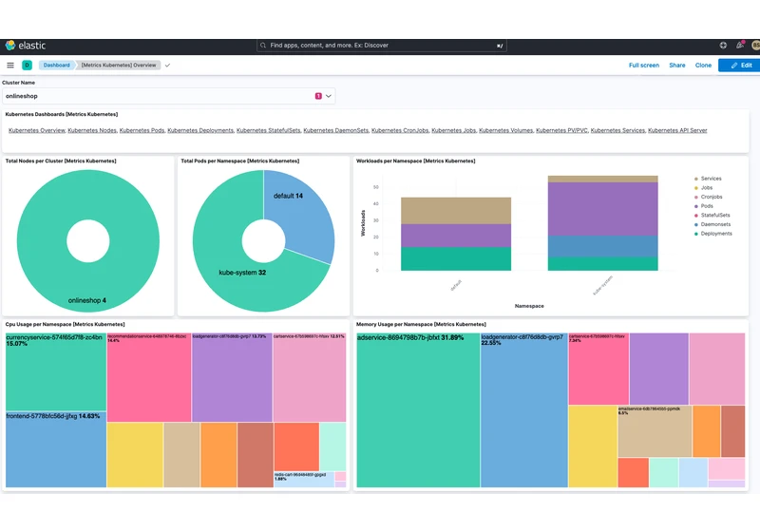Click Kubernetes Dashboards panel title
Screen dimensions: 760x532
click(62, 114)
